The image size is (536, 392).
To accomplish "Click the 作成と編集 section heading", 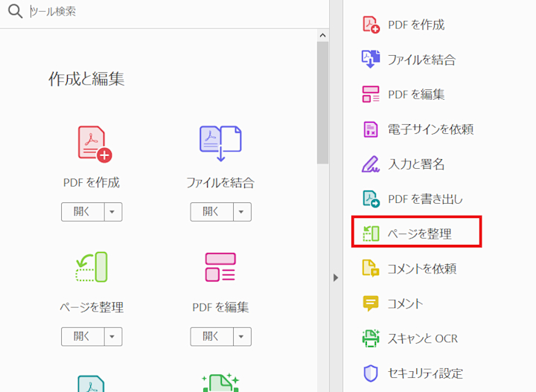I will click(86, 79).
